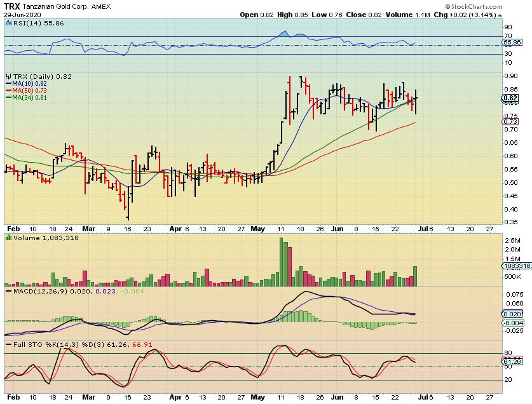This screenshot has width=532, height=404.
Task: Click the TRX (Daily) 0.82 legend text
Action: (x=43, y=77)
